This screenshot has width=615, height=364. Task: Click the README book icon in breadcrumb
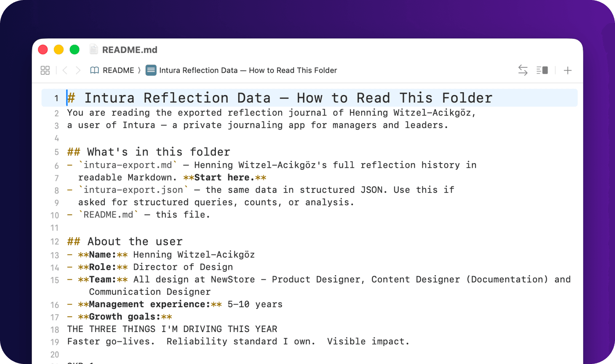pos(94,70)
